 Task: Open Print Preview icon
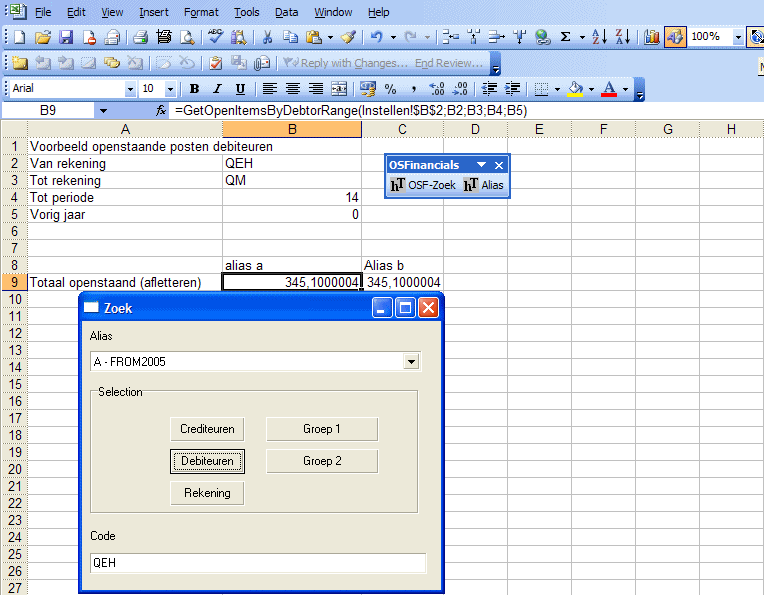[x=187, y=37]
